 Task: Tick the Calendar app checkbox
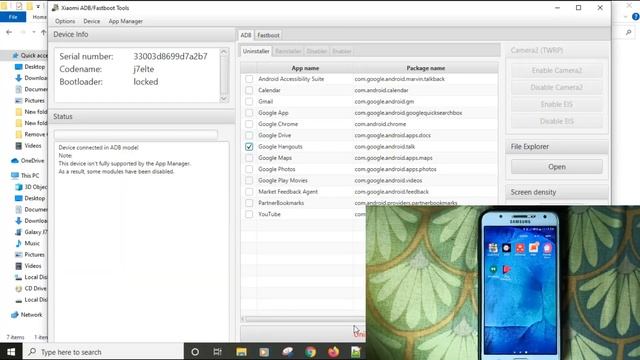[249, 90]
